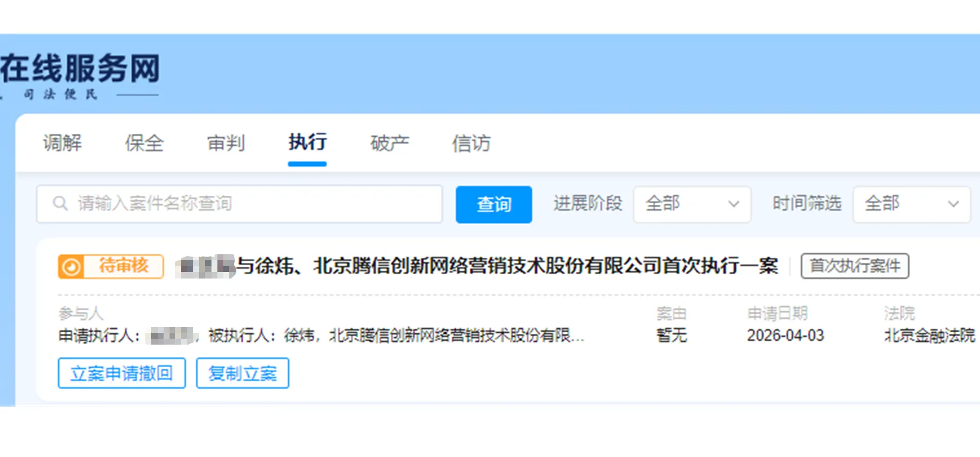This screenshot has width=980, height=457.
Task: Click the search magnifier icon
Action: 60,204
